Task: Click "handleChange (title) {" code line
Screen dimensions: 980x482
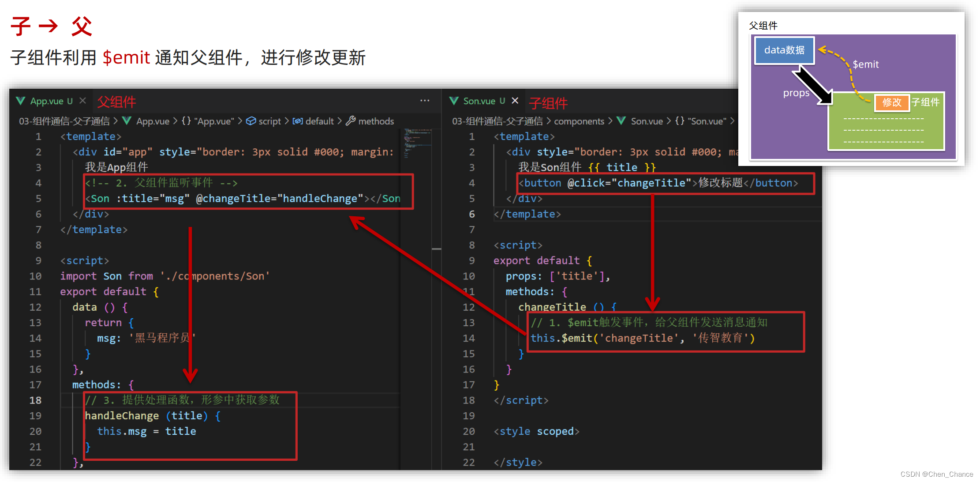Action: pos(153,416)
